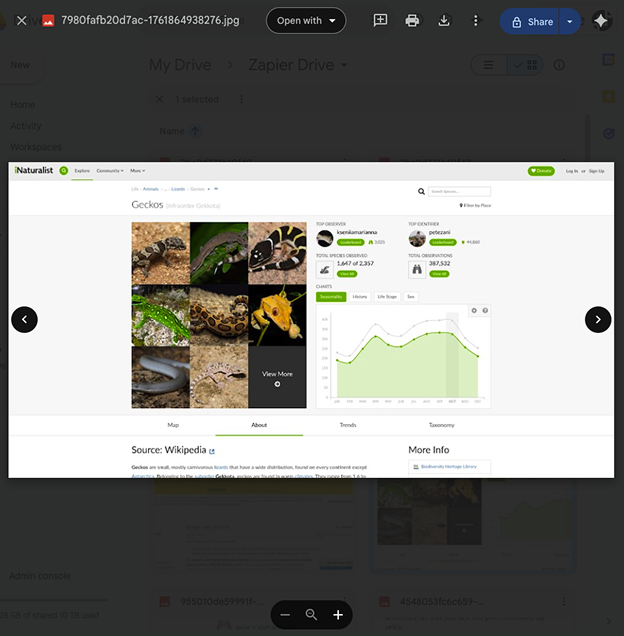Screen dimensions: 624x636
Task: Reset zoom with the magnifier icon
Action: [x=311, y=615]
